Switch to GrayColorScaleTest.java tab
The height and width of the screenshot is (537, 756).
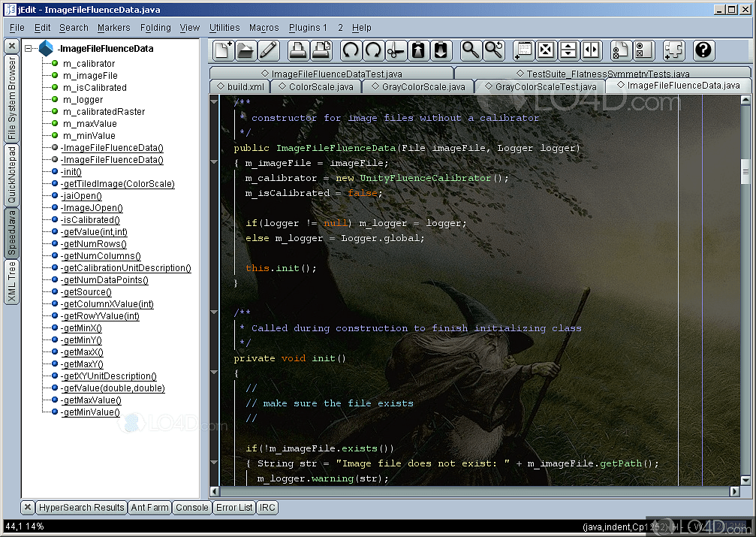540,86
